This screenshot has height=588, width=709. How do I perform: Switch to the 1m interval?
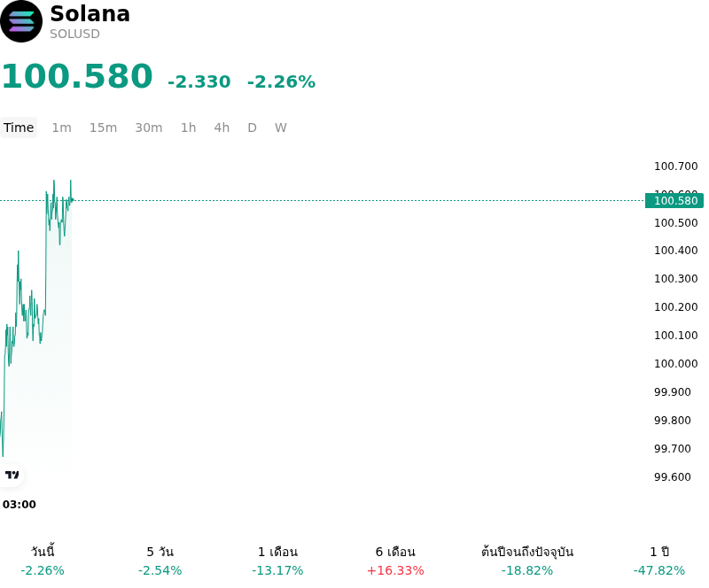click(61, 128)
